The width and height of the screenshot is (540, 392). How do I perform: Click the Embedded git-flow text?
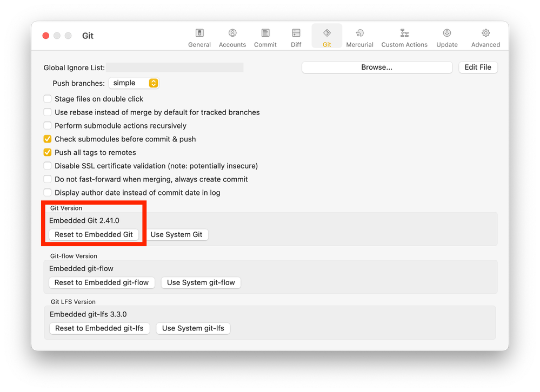pos(81,268)
